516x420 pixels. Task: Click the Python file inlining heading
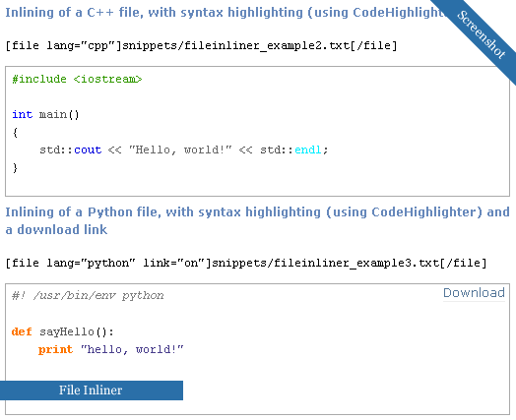[257, 221]
